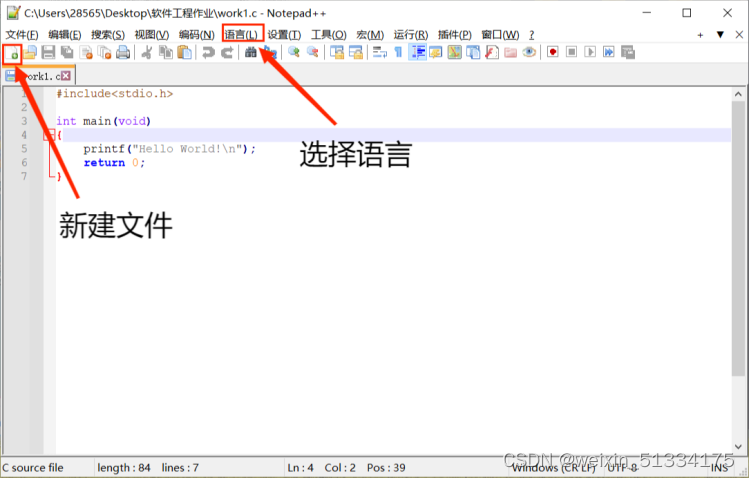Open the 工具(O) menu
This screenshot has height=479, width=750.
pyautogui.click(x=329, y=34)
